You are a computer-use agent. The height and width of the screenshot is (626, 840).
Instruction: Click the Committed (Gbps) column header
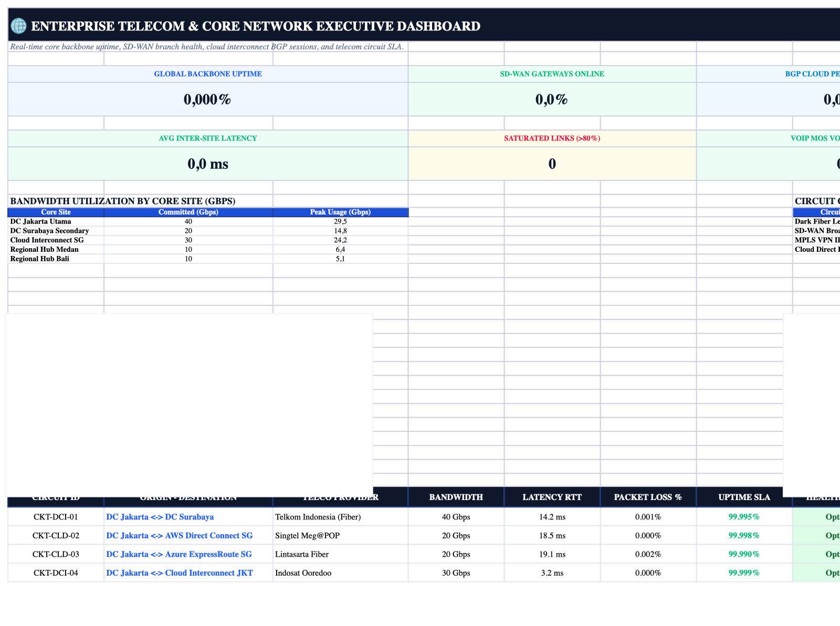coord(188,212)
